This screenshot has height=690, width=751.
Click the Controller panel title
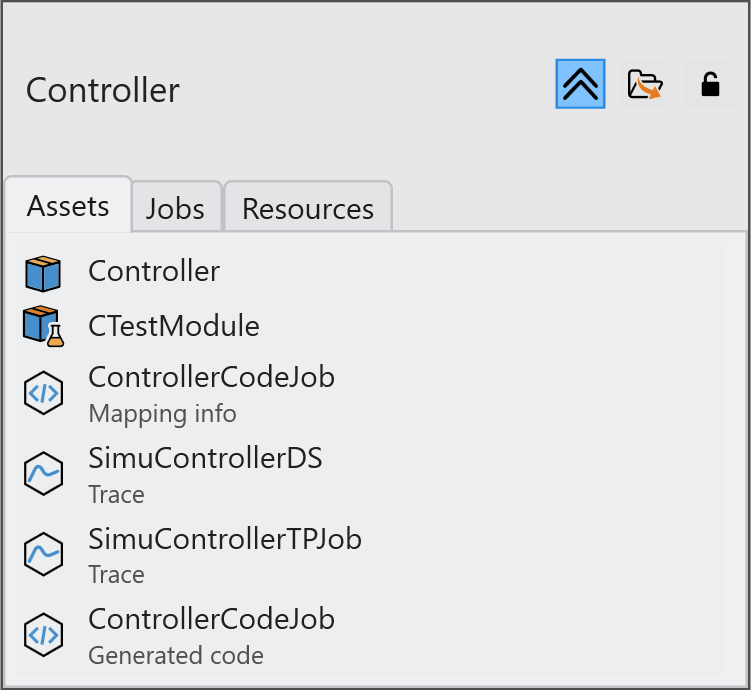[103, 90]
